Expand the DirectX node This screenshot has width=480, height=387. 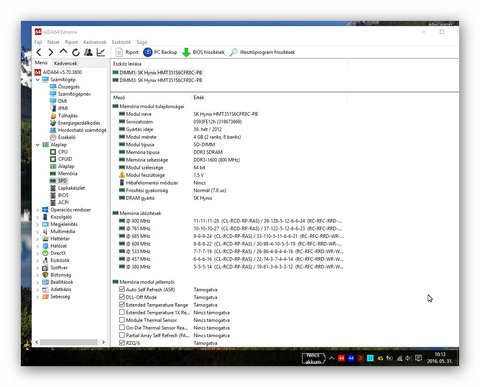click(x=38, y=253)
